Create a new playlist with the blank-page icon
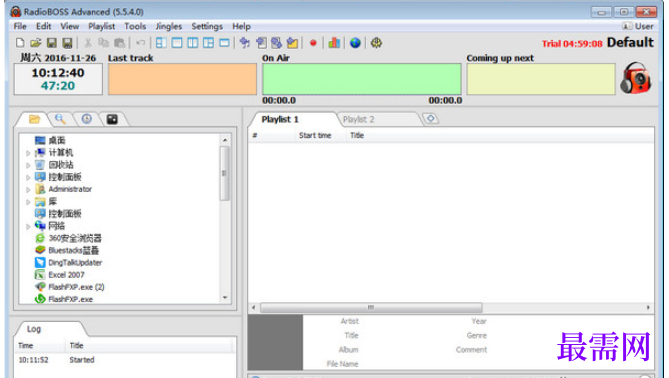 coord(20,43)
